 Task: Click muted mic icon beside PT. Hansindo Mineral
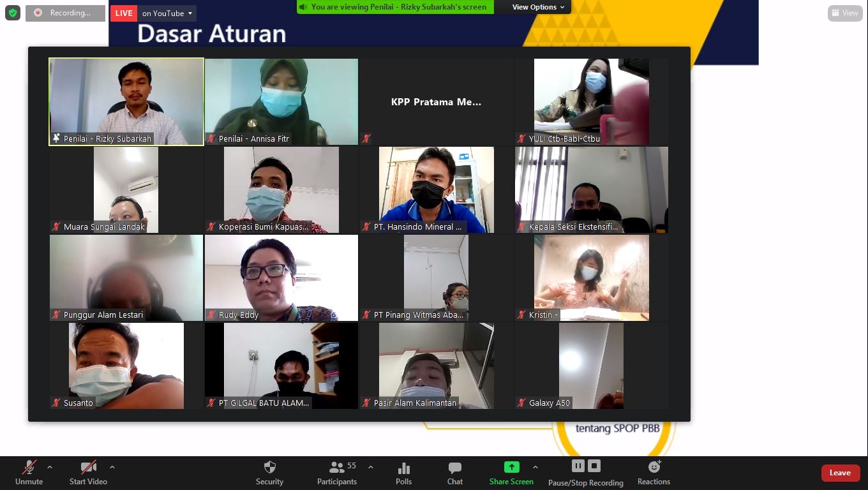pyautogui.click(x=367, y=226)
